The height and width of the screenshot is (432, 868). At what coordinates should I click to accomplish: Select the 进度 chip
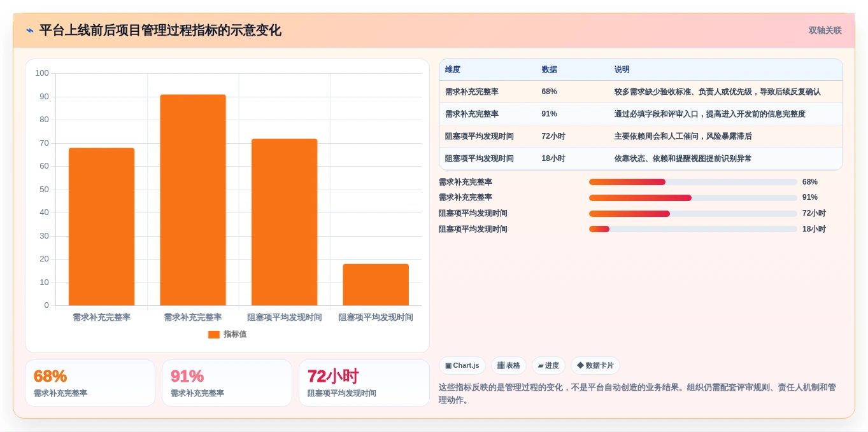548,366
